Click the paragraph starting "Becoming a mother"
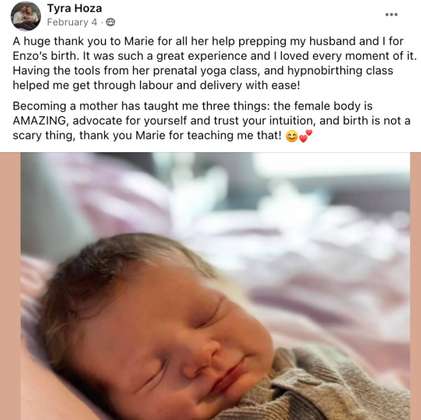 pos(211,121)
